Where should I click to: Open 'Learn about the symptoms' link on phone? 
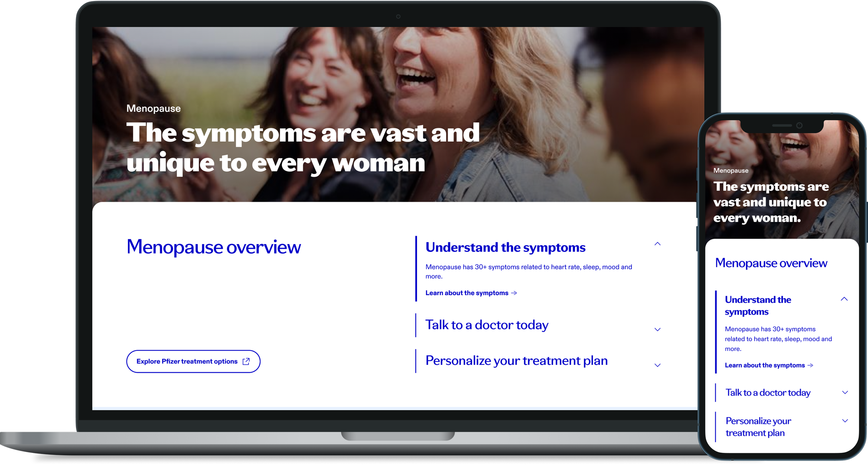coord(769,365)
